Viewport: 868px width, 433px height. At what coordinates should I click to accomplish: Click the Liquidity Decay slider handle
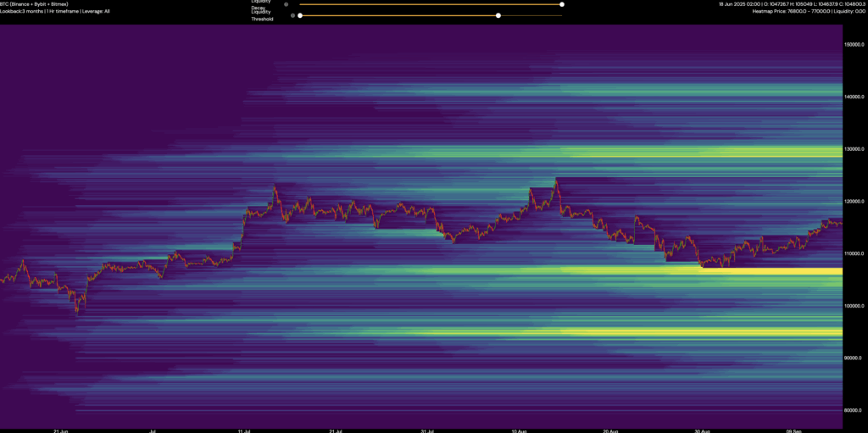[x=562, y=4]
